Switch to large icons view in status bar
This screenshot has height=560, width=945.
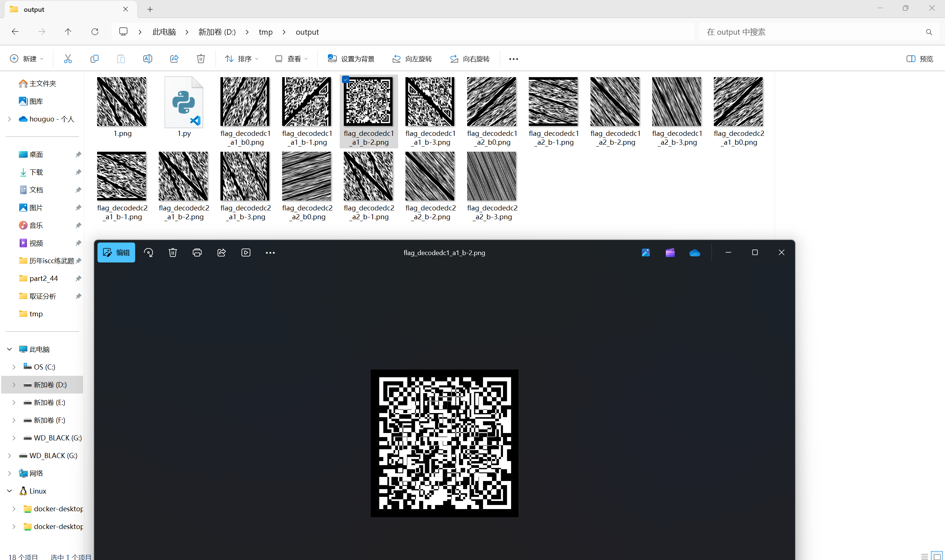click(937, 556)
